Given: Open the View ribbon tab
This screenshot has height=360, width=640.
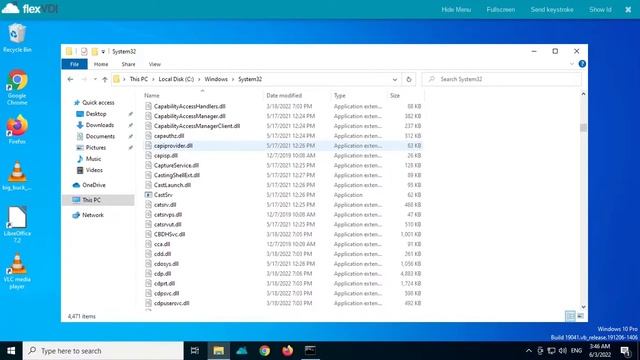Looking at the screenshot, I should pos(155,64).
